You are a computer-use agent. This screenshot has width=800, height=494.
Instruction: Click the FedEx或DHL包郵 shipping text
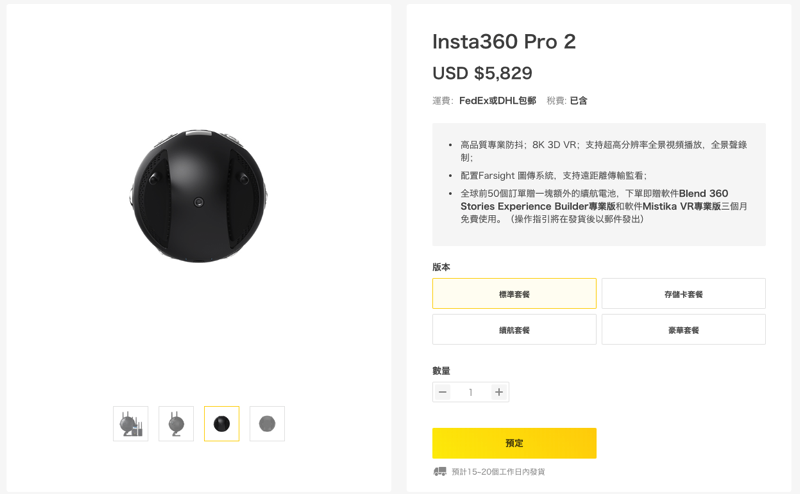click(497, 101)
